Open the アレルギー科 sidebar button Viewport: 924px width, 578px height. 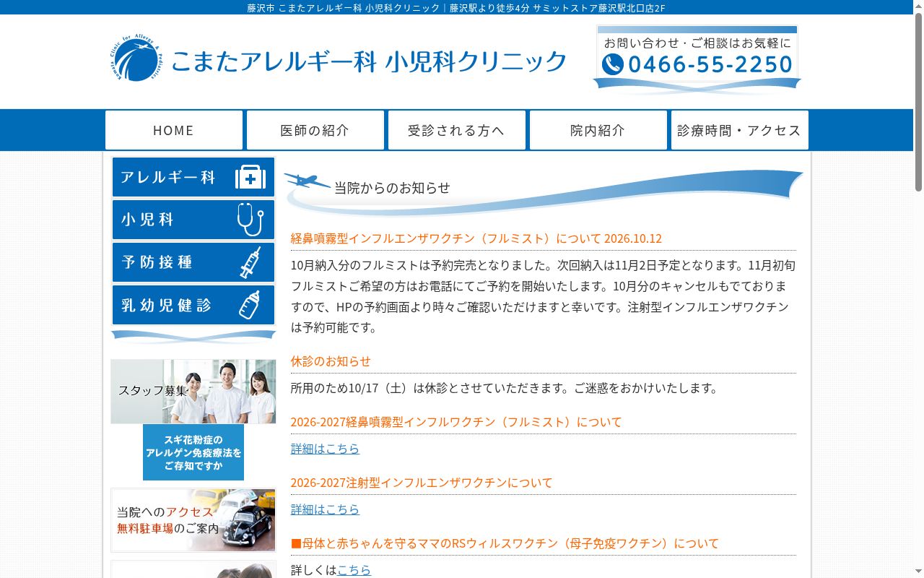pos(193,177)
